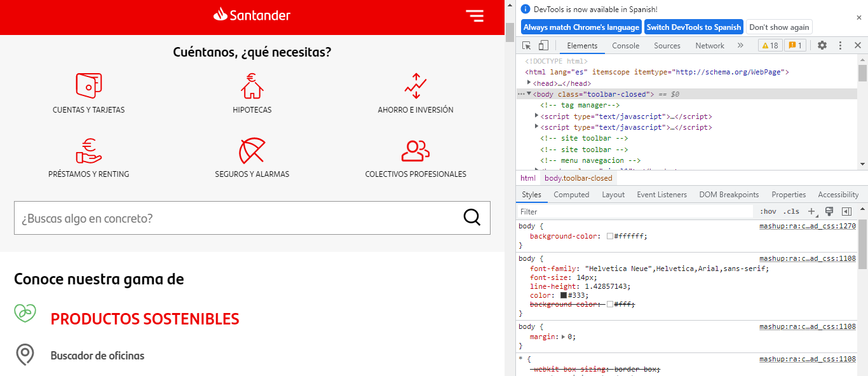Open the Santander hamburger menu
Viewport: 868px width, 376px height.
point(474,16)
